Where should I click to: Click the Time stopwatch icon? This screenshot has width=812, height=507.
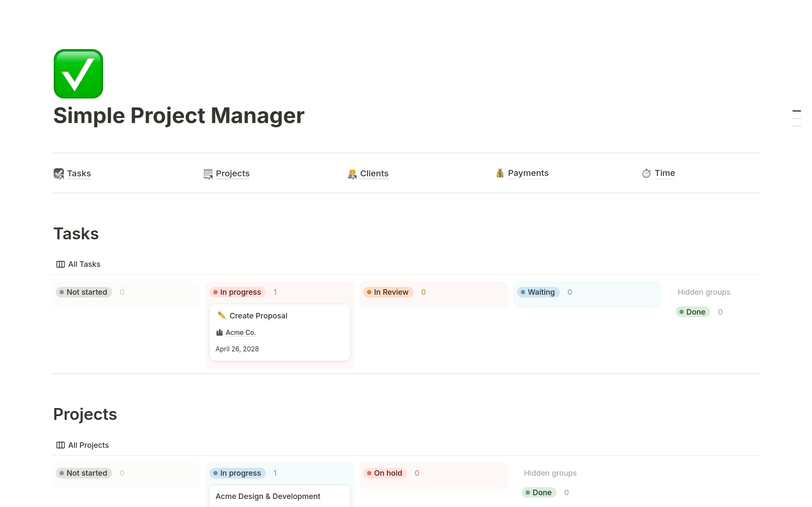(x=646, y=173)
